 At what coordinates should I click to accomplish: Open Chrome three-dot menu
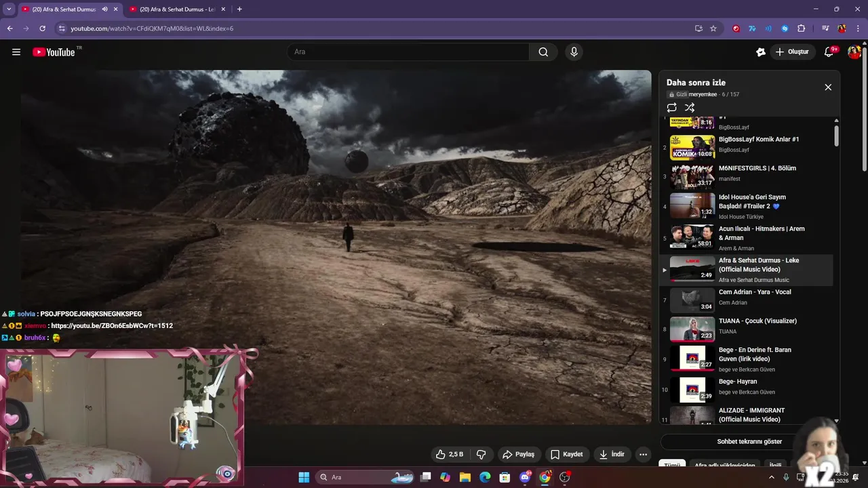coord(857,28)
